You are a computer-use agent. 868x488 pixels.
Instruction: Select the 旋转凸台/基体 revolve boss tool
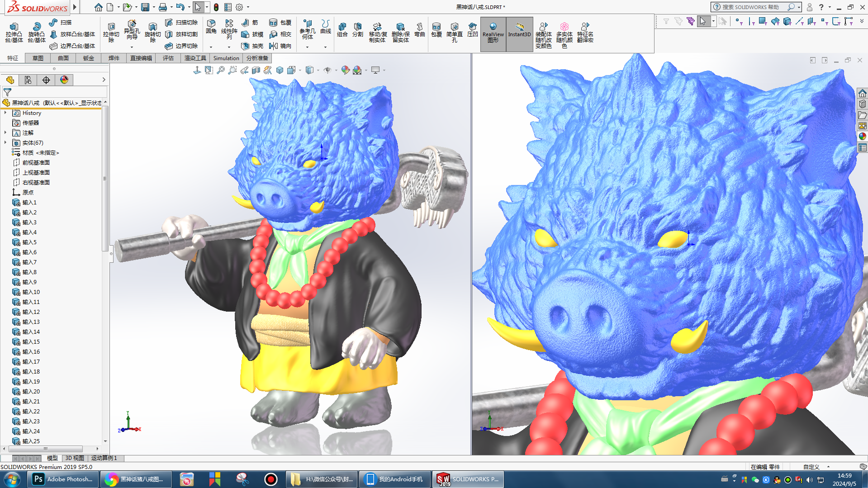[x=36, y=32]
